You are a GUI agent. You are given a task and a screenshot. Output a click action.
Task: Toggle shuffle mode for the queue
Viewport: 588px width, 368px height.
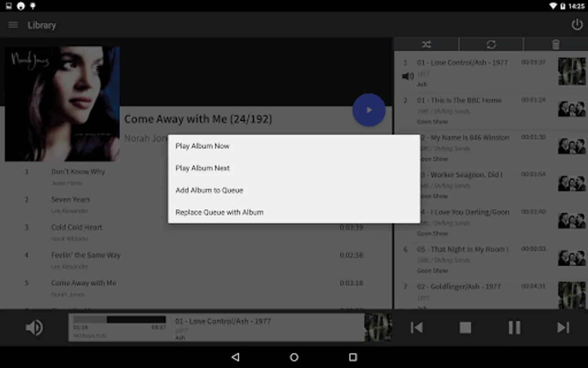pos(426,44)
